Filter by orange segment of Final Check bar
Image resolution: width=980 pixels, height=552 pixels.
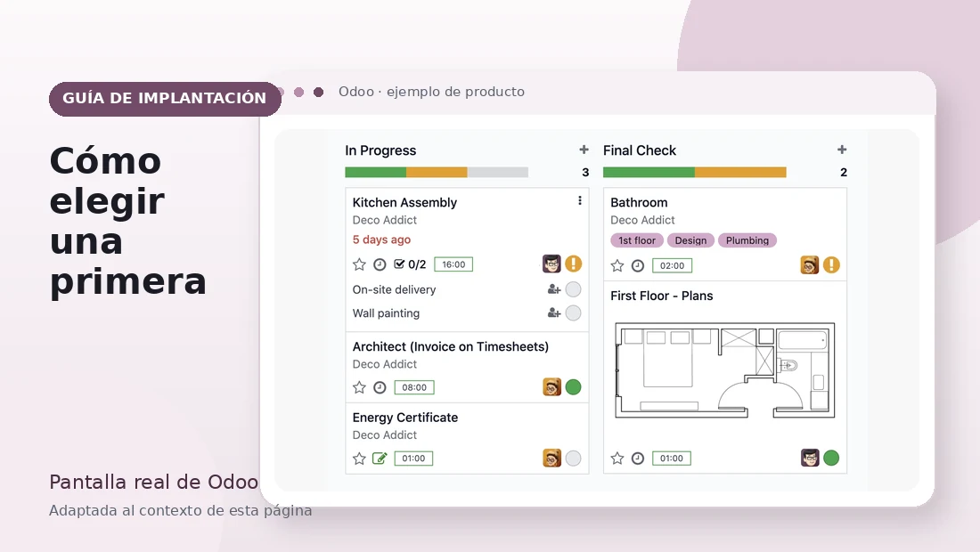point(740,173)
